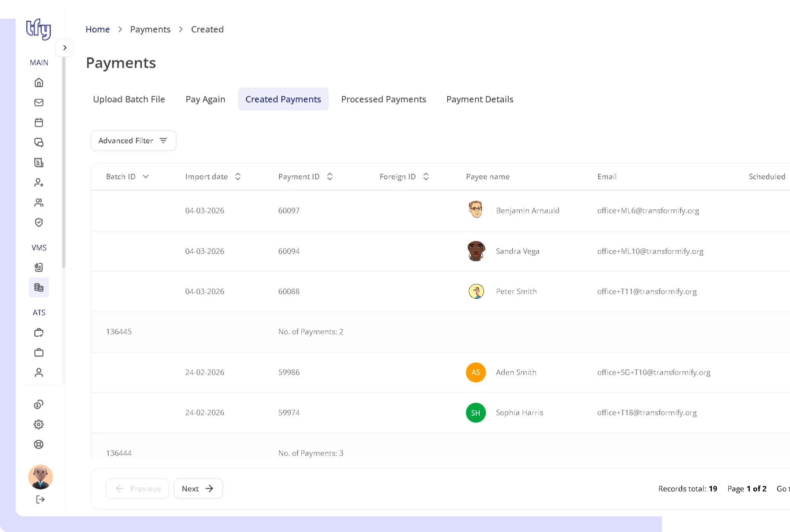
Task: Open the Calendar icon in the sidebar
Action: pos(39,122)
